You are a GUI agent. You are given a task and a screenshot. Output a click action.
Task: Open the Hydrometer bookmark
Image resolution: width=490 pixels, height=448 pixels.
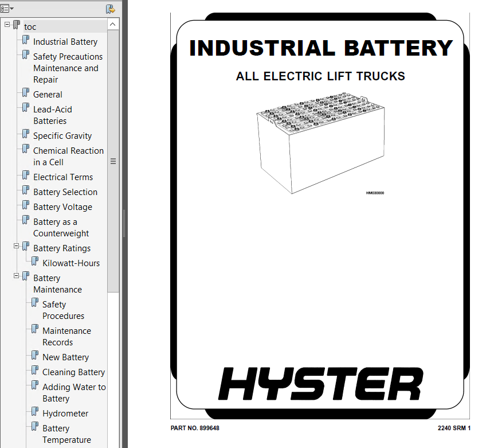[x=65, y=414]
